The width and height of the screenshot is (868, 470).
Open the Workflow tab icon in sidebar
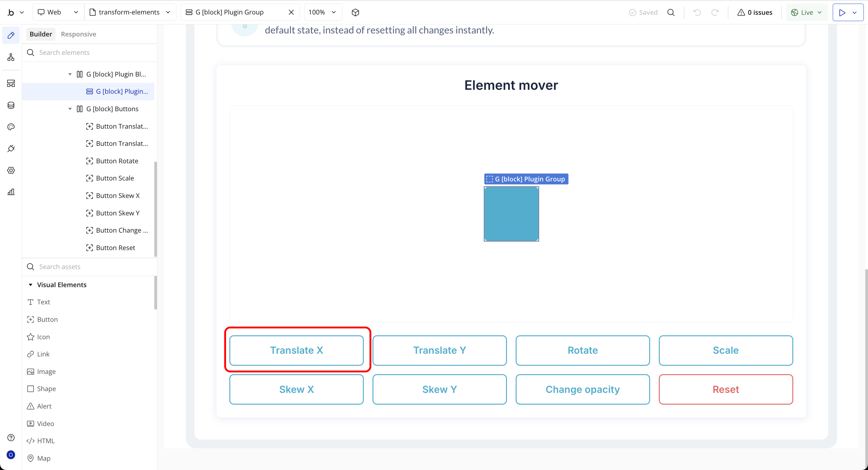[x=11, y=57]
